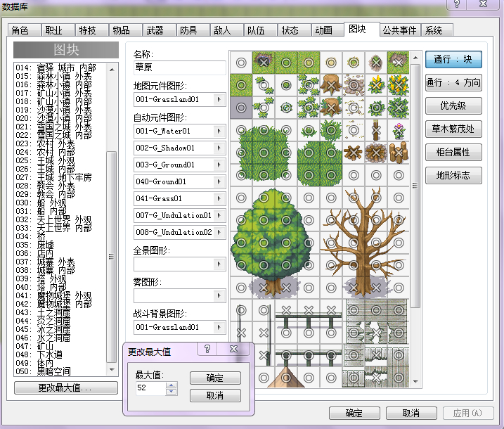Select the 草木繁茂处 mode button
The image size is (504, 429).
click(x=453, y=129)
